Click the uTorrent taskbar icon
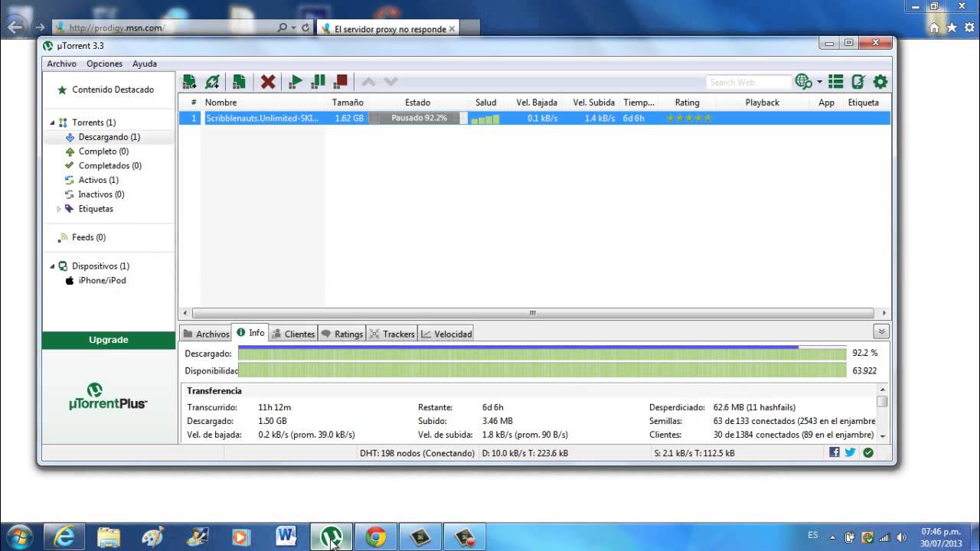The width and height of the screenshot is (980, 551). click(x=331, y=537)
